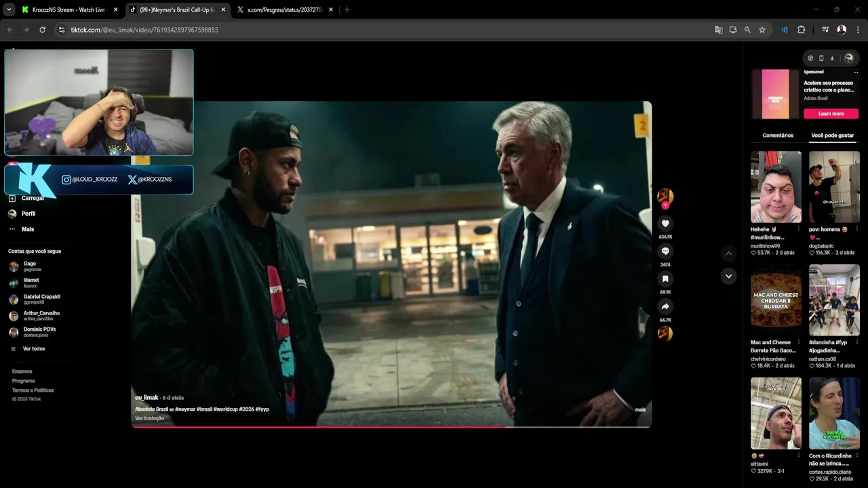868x488 pixels.
Task: Like the video with the heart icon
Action: tap(665, 224)
